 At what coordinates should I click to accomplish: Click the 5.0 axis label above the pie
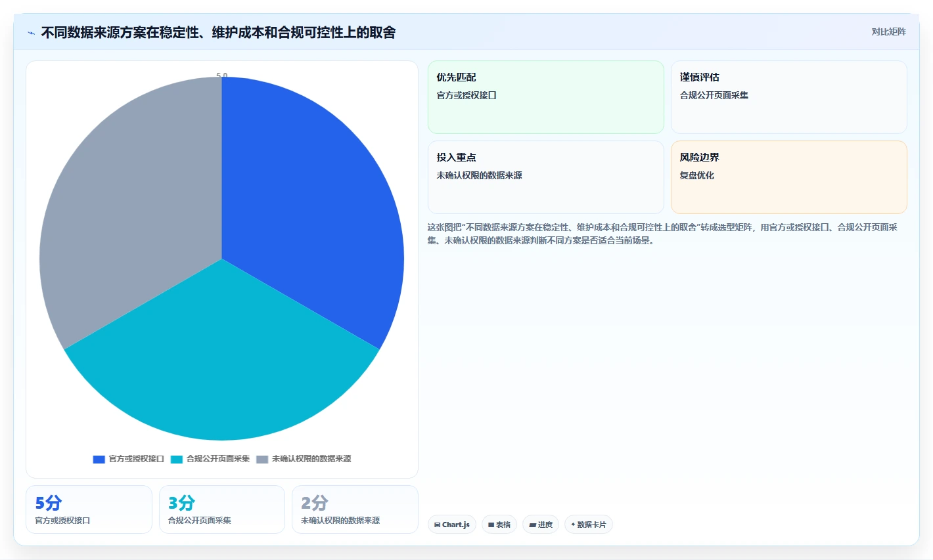click(222, 76)
